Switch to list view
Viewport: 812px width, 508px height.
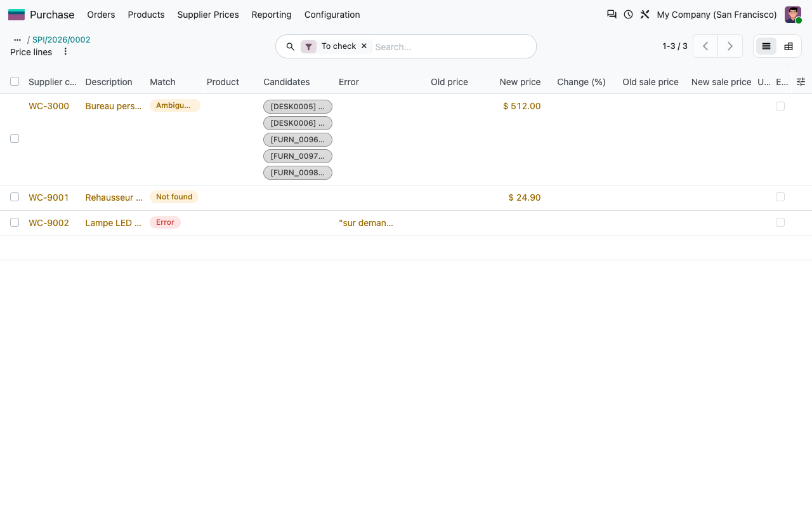point(766,46)
